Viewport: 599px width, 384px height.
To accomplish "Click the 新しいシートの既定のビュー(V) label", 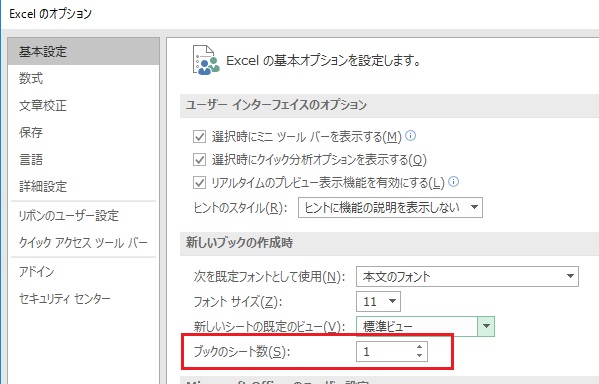I will coord(269,327).
